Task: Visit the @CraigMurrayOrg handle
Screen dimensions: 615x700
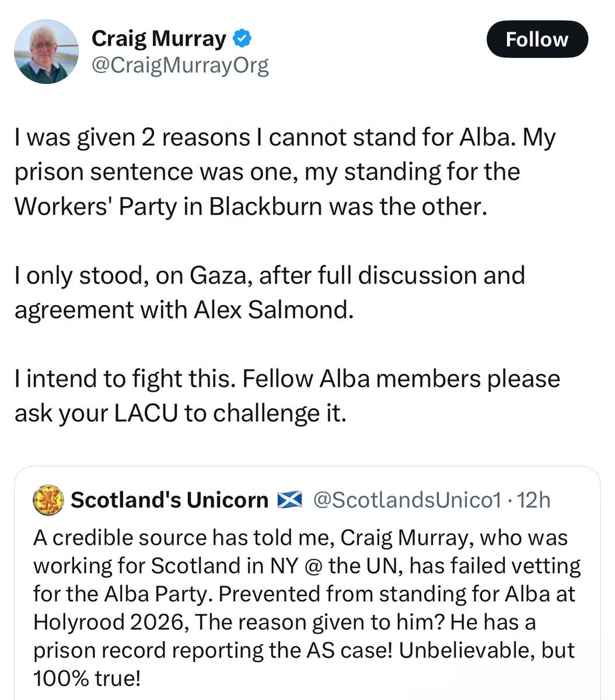Action: [x=180, y=66]
